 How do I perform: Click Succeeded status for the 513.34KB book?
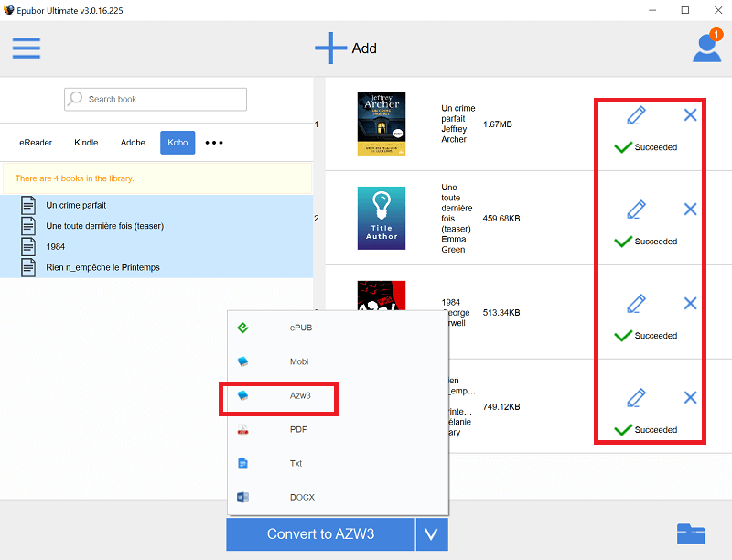tap(646, 336)
